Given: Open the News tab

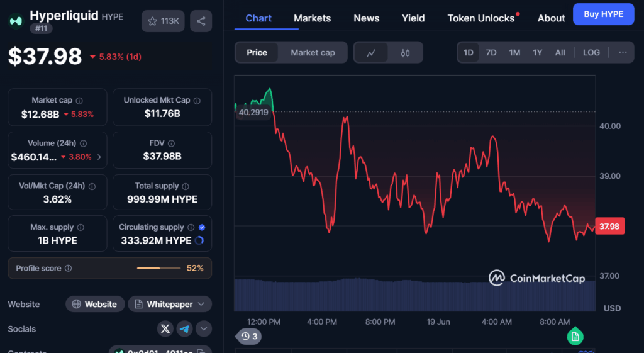Looking at the screenshot, I should pos(367,18).
